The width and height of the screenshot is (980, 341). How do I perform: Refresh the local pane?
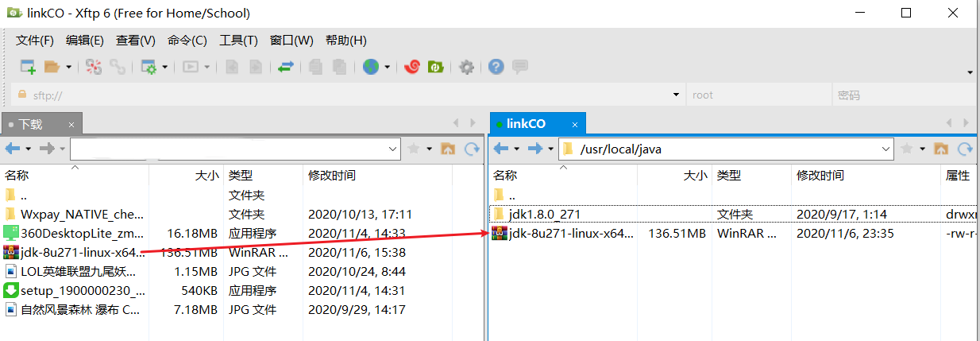473,149
